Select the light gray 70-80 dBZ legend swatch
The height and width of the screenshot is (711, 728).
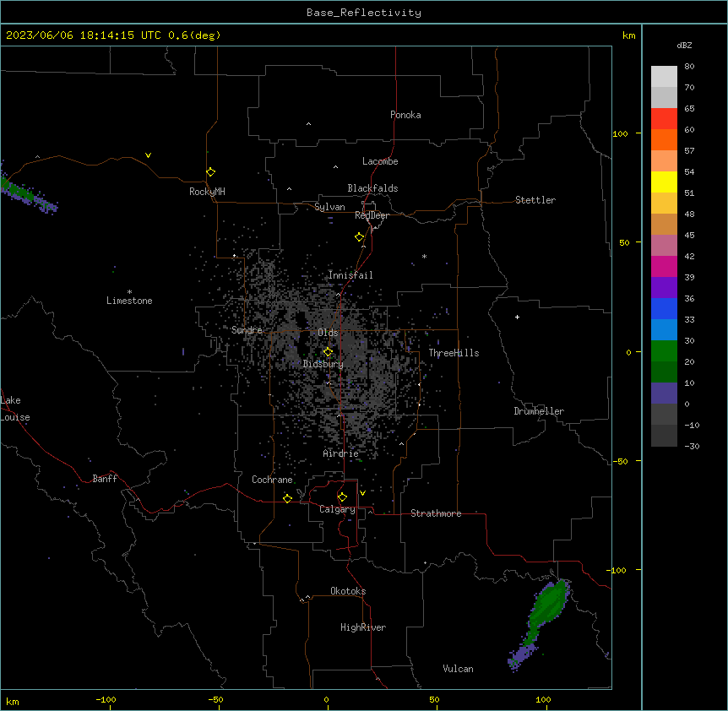pos(664,76)
